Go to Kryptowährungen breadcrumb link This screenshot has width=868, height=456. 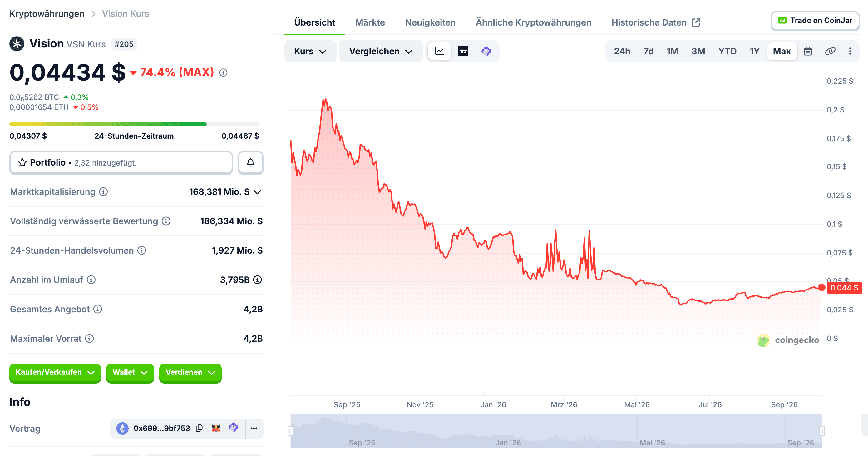tap(47, 14)
